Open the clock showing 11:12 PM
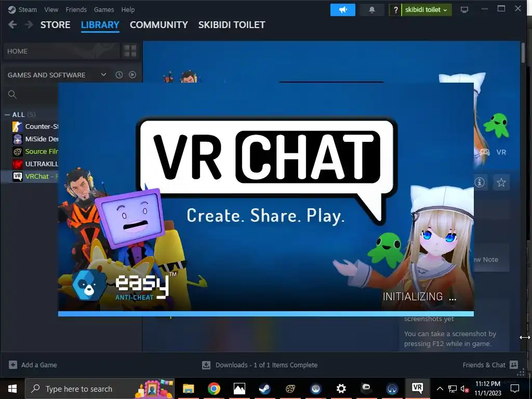This screenshot has width=532, height=399. pyautogui.click(x=488, y=389)
